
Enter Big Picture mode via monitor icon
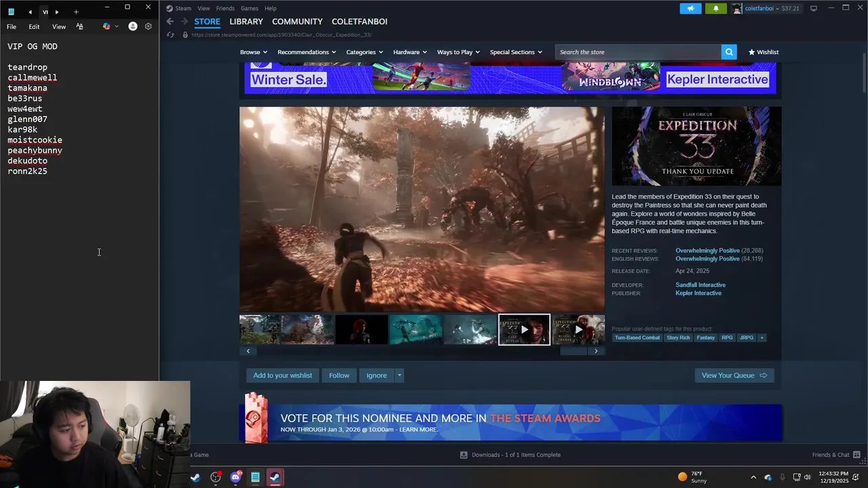814,8
